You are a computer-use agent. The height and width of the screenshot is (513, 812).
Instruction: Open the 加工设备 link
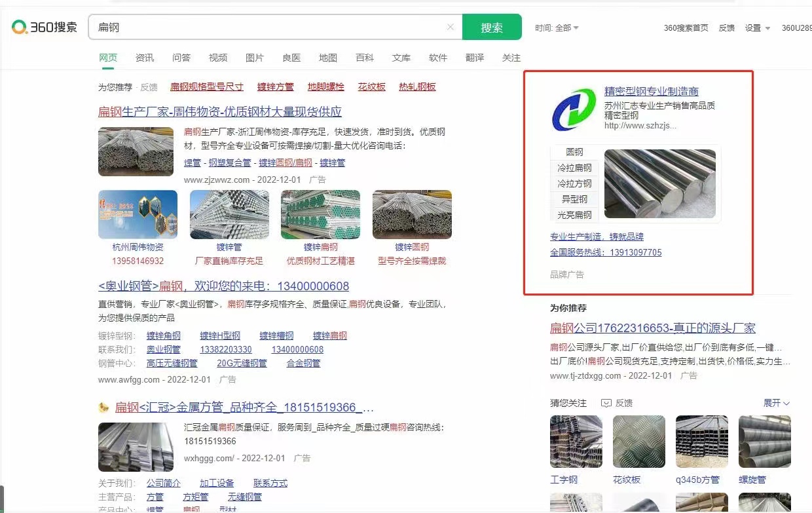pyautogui.click(x=217, y=483)
